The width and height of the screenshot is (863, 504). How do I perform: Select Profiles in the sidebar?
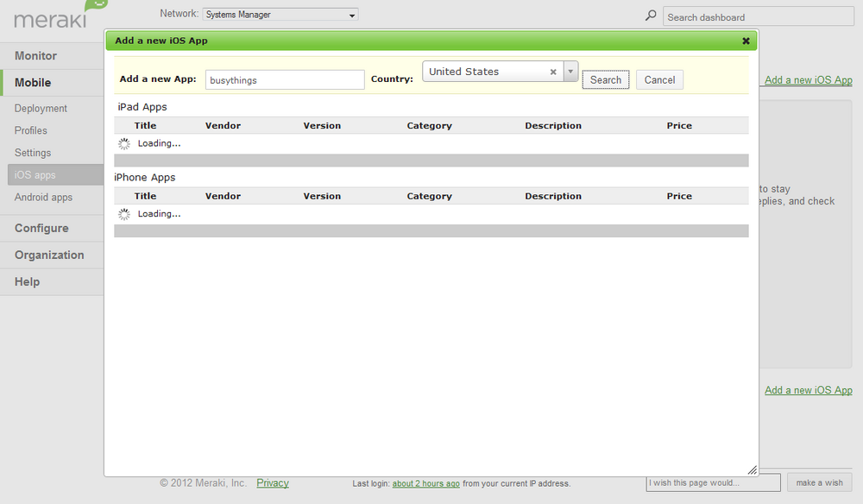coord(31,130)
